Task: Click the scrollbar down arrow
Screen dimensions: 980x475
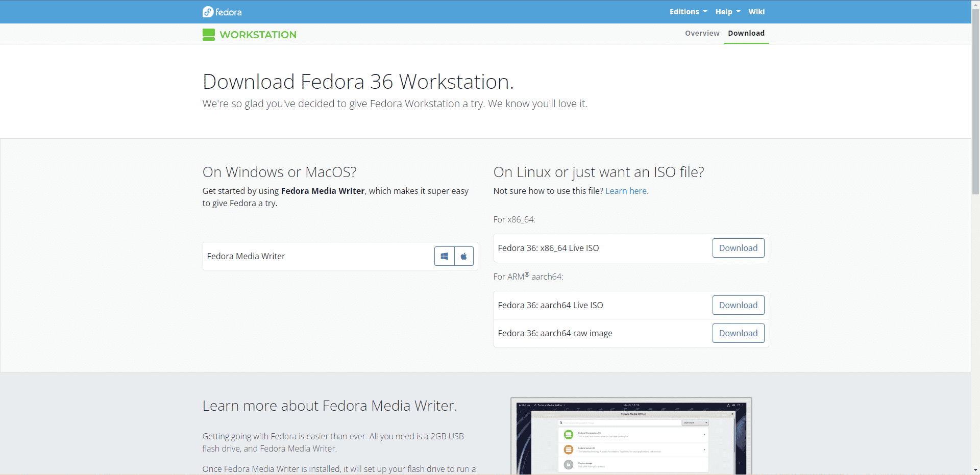Action: 975,470
